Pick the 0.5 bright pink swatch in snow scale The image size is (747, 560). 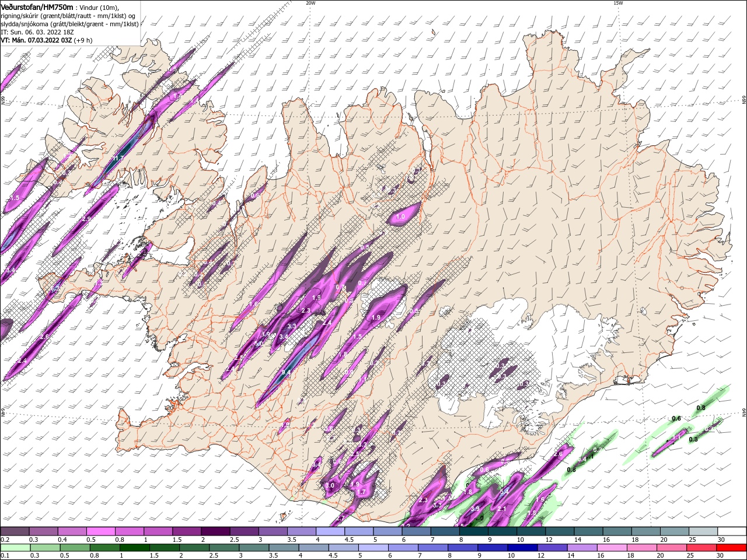pyautogui.click(x=100, y=531)
